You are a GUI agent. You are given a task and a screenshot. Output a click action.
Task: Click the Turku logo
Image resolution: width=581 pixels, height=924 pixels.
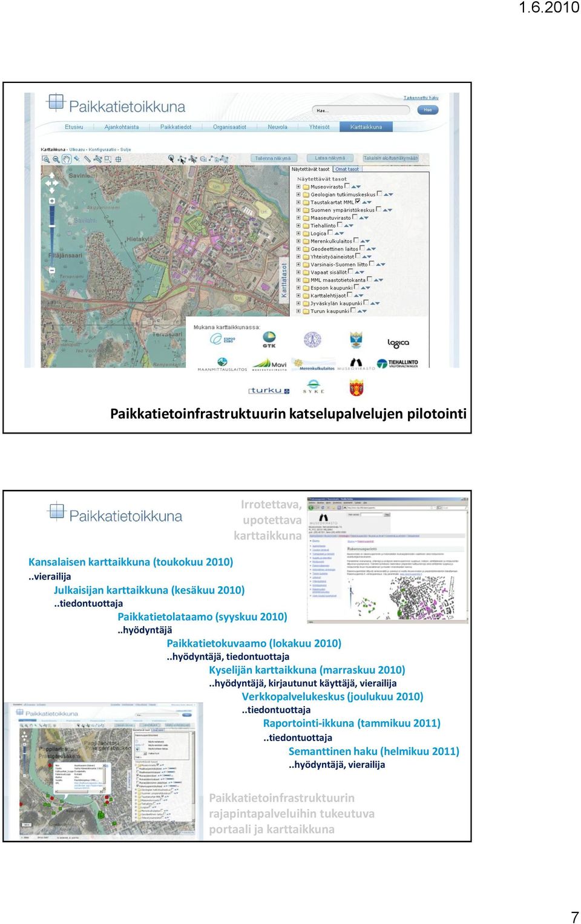(269, 391)
